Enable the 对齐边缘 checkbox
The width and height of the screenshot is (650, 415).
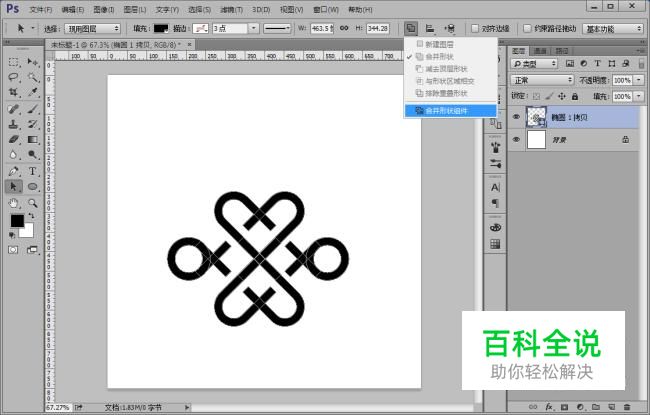pos(475,29)
